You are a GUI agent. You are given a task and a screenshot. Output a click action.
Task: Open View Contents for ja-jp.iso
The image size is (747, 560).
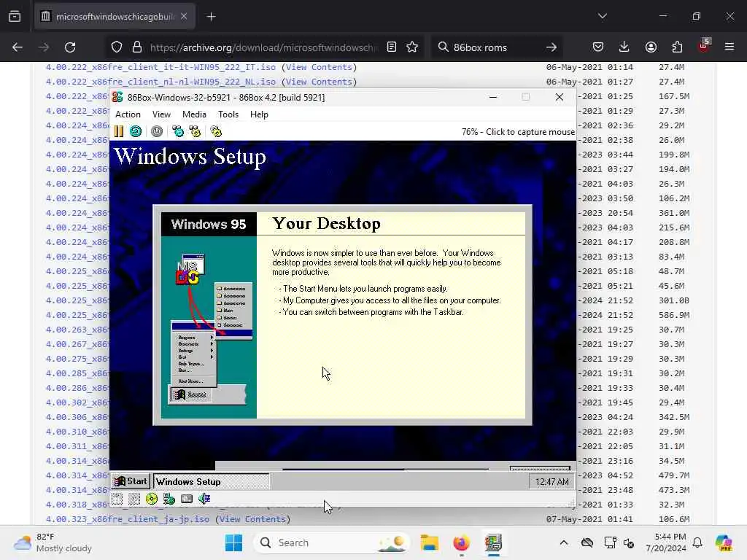tap(252, 519)
